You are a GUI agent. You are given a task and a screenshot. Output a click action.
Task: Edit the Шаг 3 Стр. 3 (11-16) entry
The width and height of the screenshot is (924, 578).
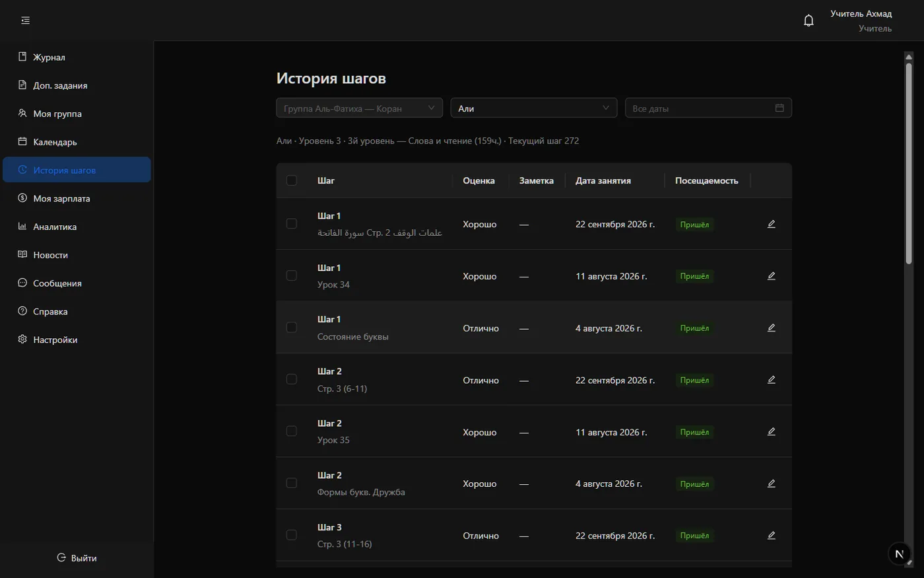[771, 536]
